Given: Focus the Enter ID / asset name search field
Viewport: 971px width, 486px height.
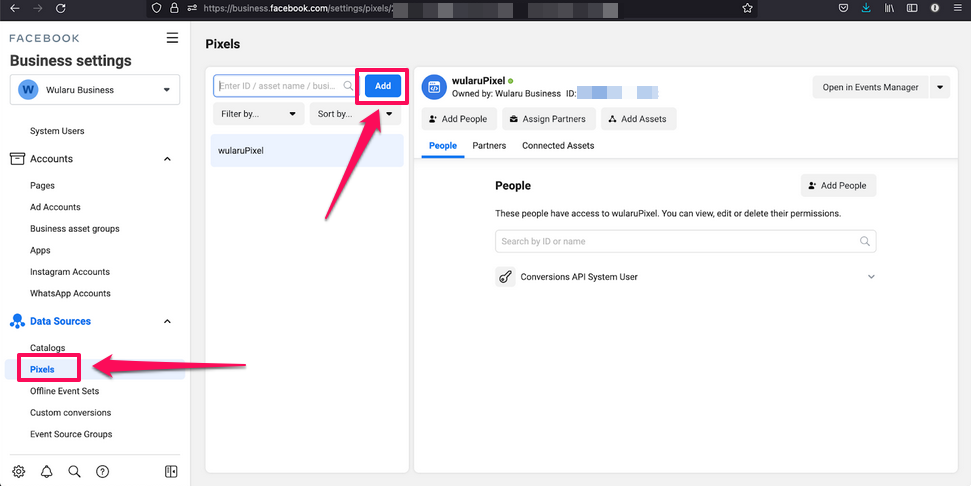Looking at the screenshot, I should 286,86.
